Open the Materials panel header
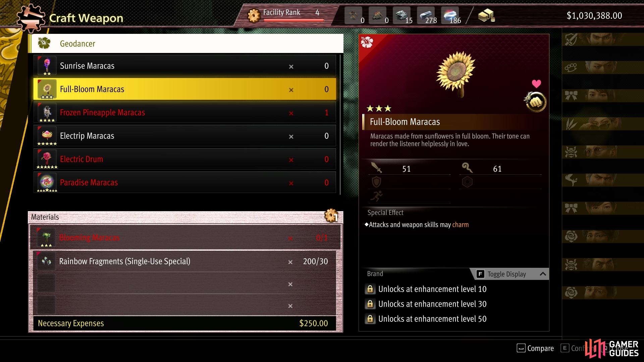This screenshot has width=644, height=362. [x=185, y=217]
